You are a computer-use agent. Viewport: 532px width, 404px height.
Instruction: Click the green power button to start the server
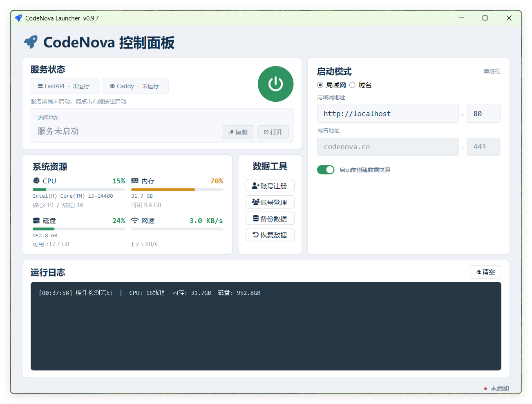point(275,84)
